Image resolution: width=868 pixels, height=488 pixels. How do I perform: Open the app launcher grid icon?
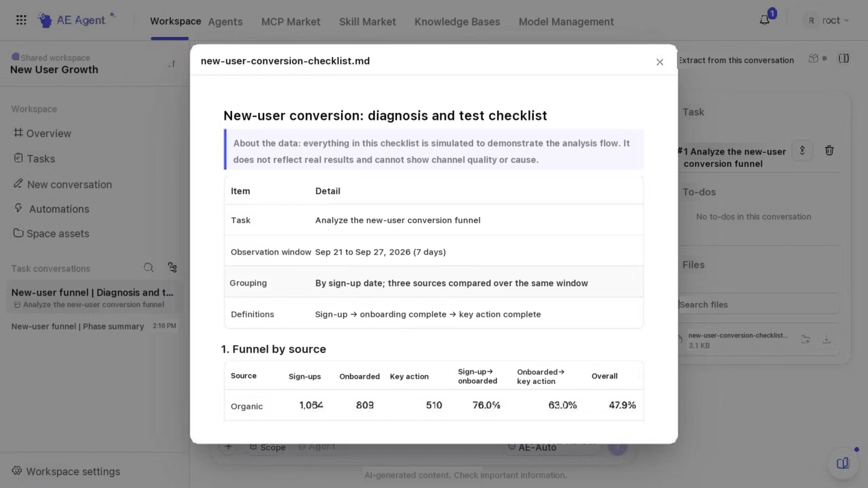pyautogui.click(x=21, y=20)
